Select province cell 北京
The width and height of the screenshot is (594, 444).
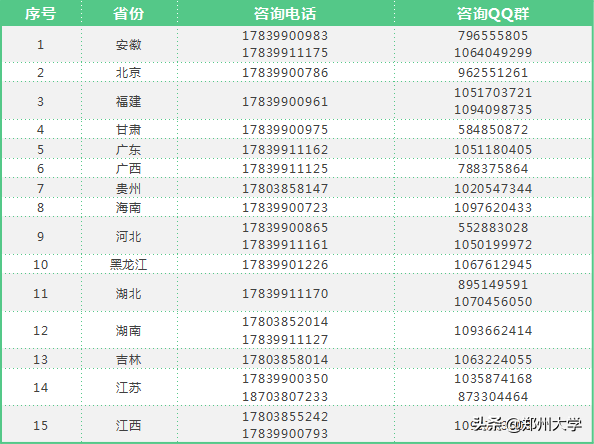point(128,72)
